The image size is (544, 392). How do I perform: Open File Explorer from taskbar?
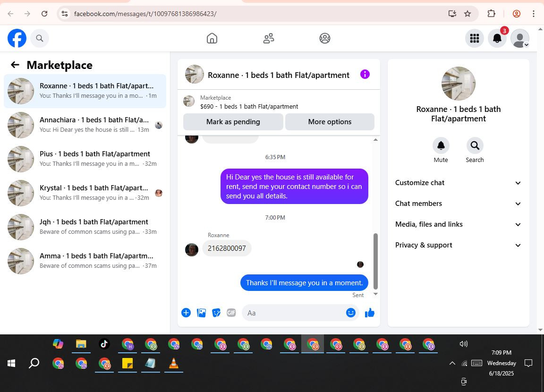point(81,344)
